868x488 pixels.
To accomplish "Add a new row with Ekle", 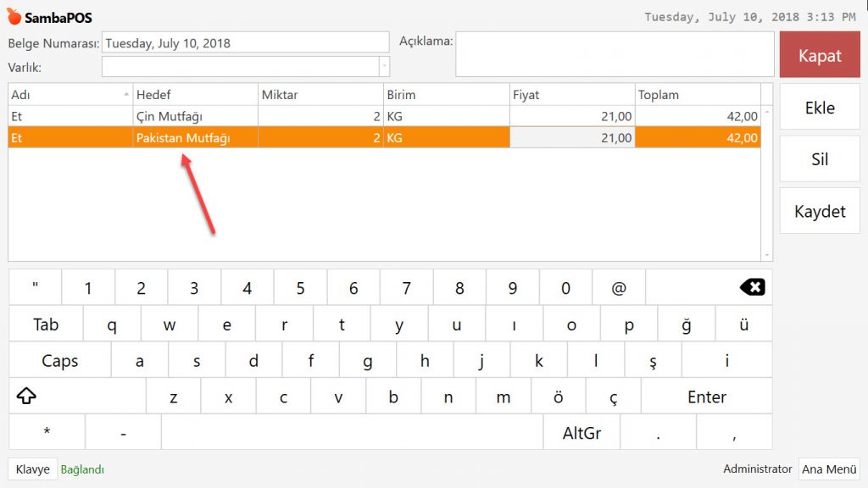I will click(x=819, y=108).
